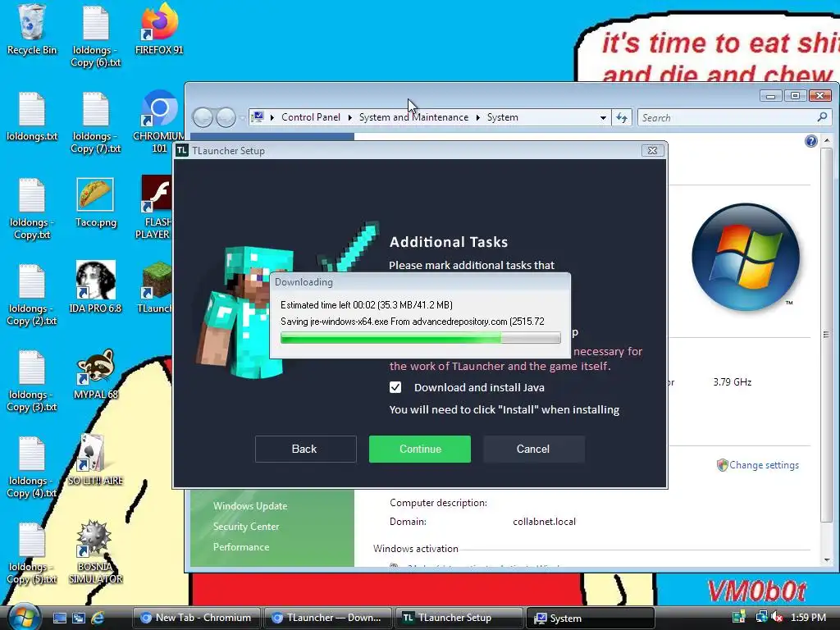Image resolution: width=840 pixels, height=630 pixels.
Task: Click Back in TLauncher Setup
Action: [305, 449]
